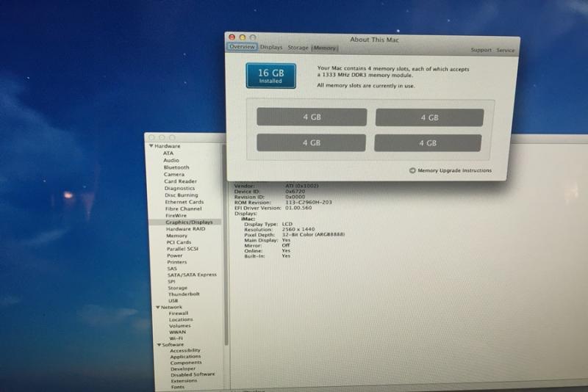Open Memory Upgrade Instructions link
Viewport: 588px width, 392px height.
point(454,170)
